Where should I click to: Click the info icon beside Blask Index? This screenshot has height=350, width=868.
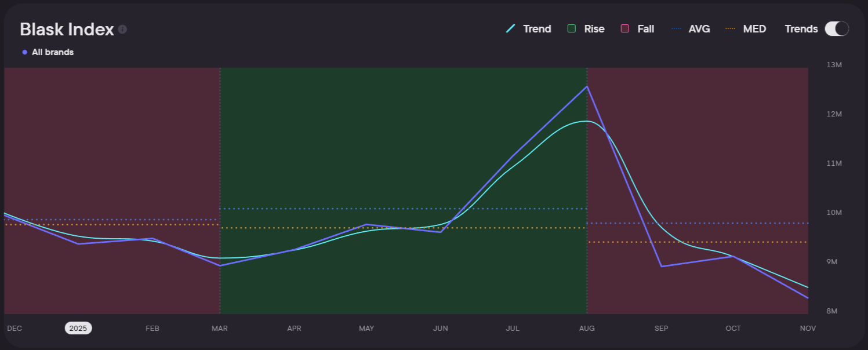click(x=122, y=30)
